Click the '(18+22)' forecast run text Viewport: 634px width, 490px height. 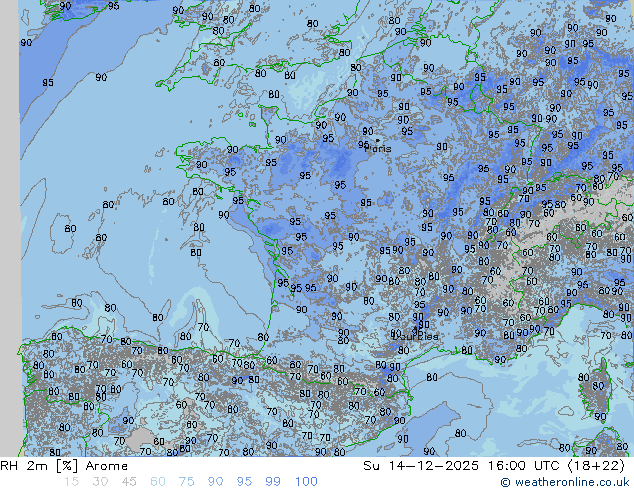pos(596,466)
